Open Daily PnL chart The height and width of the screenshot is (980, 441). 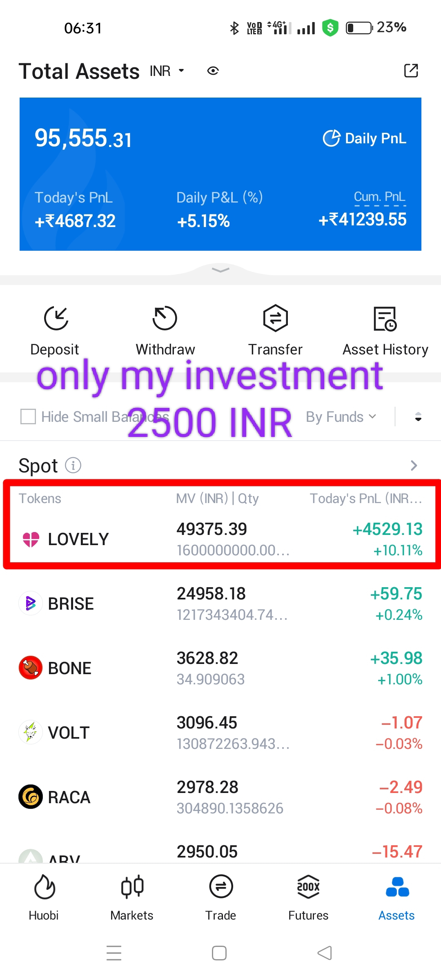364,138
